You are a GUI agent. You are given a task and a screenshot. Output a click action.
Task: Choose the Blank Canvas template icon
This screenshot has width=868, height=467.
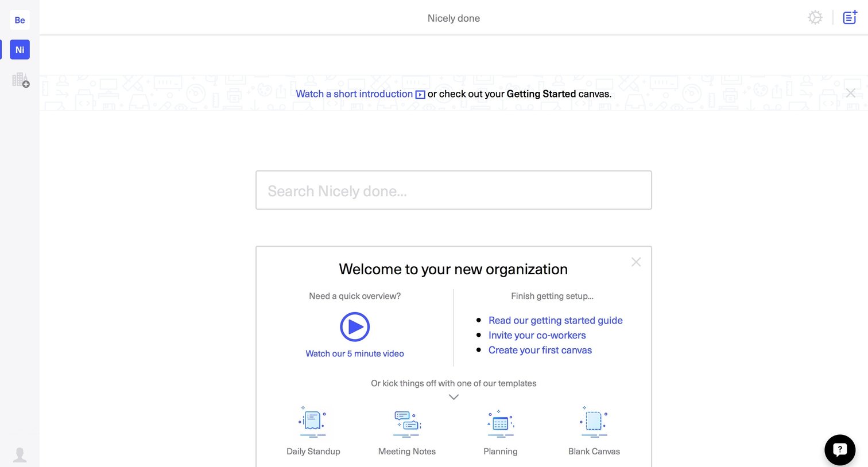(x=594, y=422)
